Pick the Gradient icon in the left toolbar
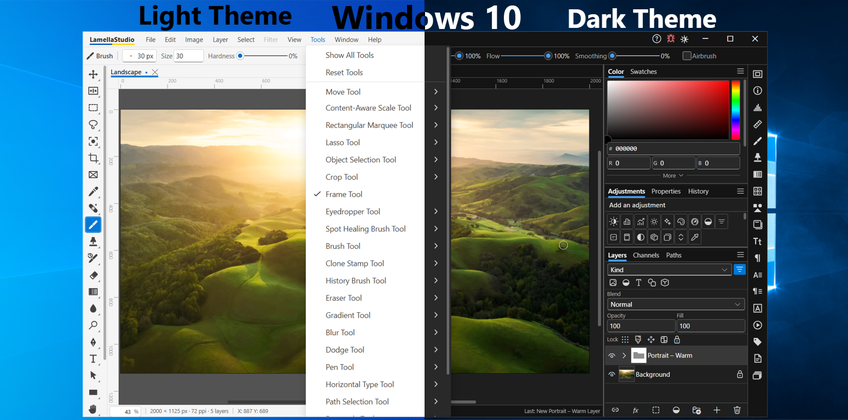The width and height of the screenshot is (848, 420). [93, 291]
